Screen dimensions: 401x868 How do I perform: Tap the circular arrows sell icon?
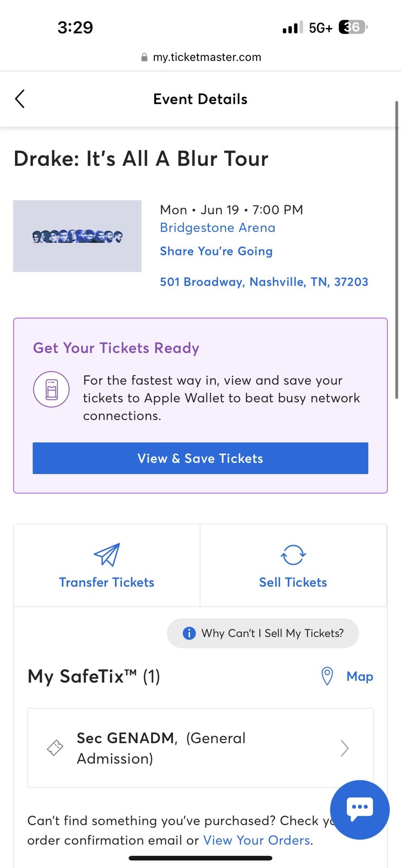pyautogui.click(x=293, y=555)
